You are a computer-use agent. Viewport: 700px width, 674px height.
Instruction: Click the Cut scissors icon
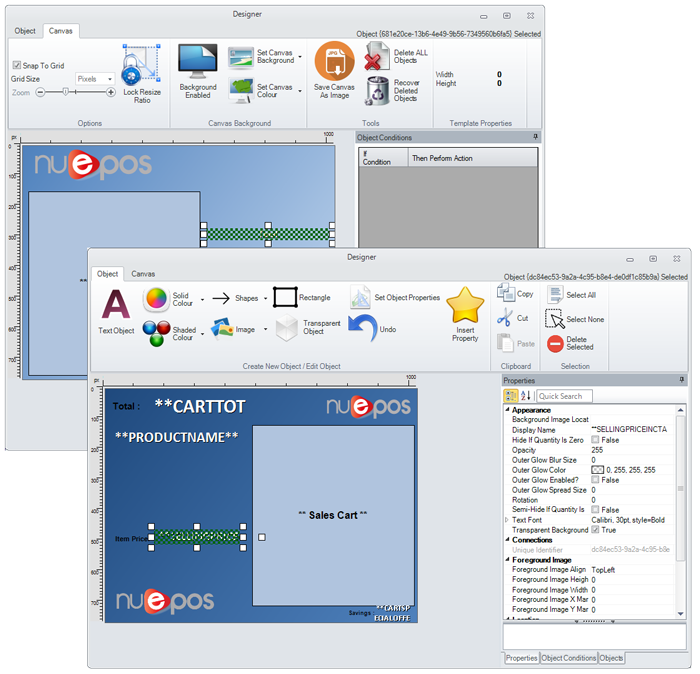click(x=505, y=317)
